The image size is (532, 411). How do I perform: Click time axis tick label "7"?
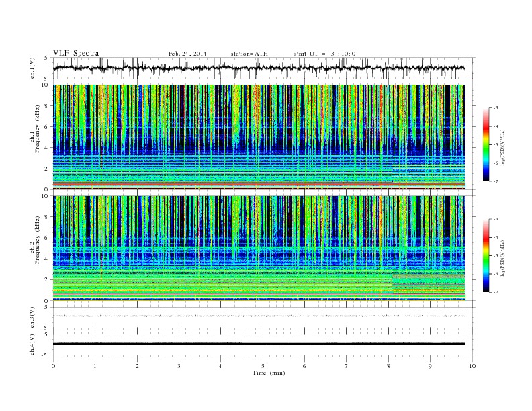(347, 366)
